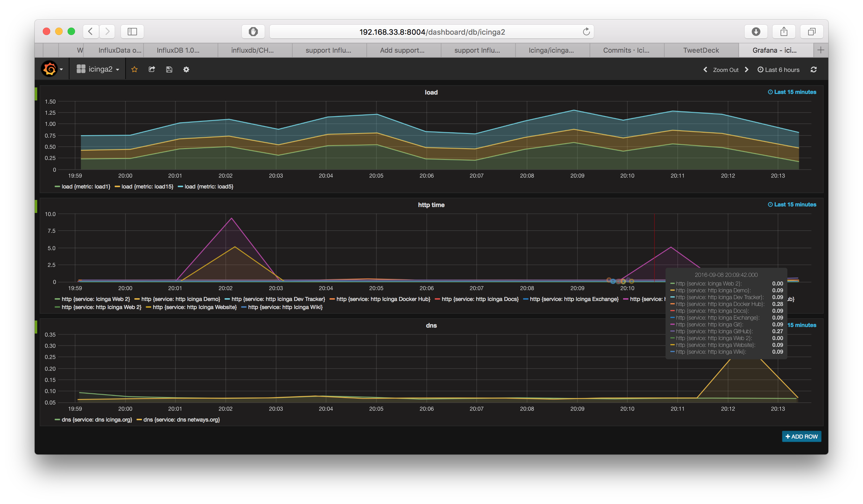The height and width of the screenshot is (504, 863).
Task: Open the load panel title menu
Action: click(x=431, y=92)
